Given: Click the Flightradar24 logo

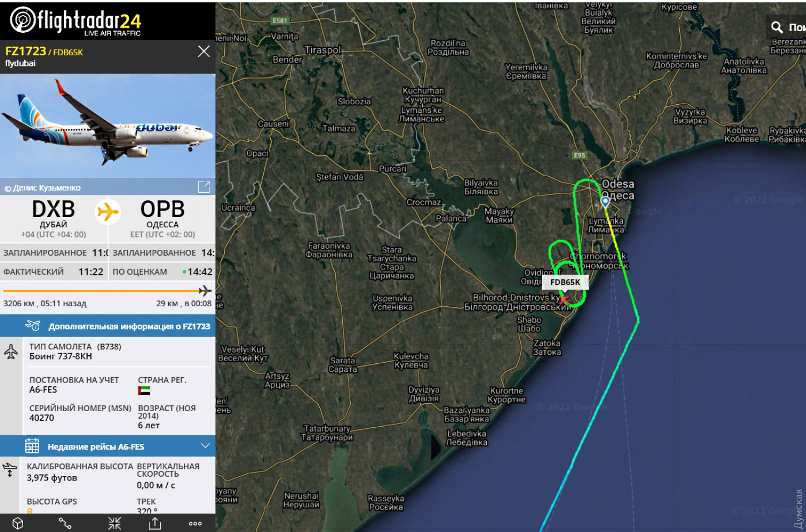Looking at the screenshot, I should tap(76, 21).
